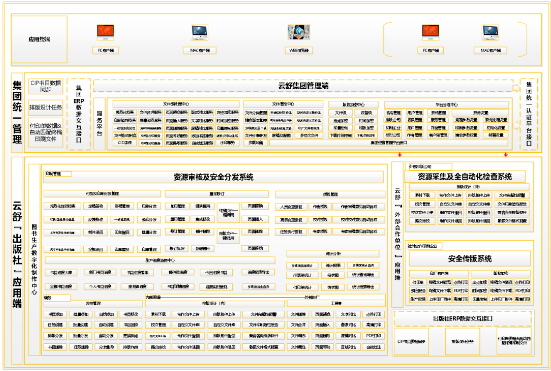The width and height of the screenshot is (551, 371).
Task: Click the 出版社ERP数据交互接口 dashed box
Action: (463, 319)
